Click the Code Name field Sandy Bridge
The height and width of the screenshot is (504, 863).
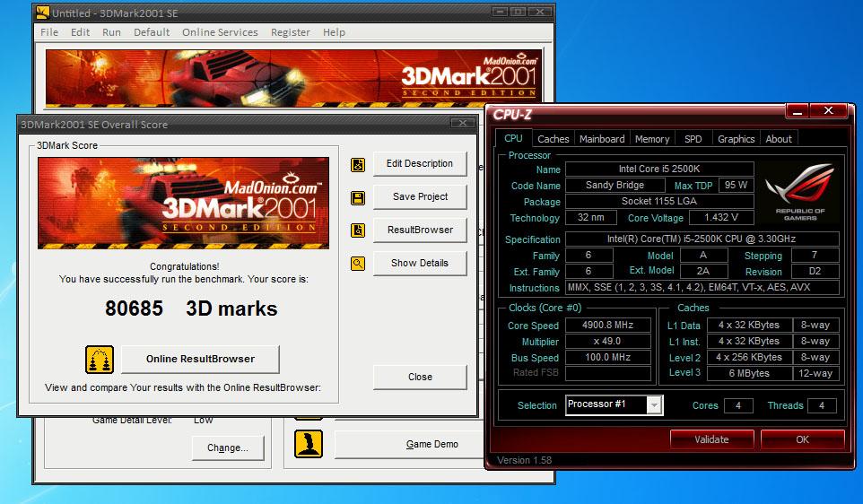click(x=615, y=186)
